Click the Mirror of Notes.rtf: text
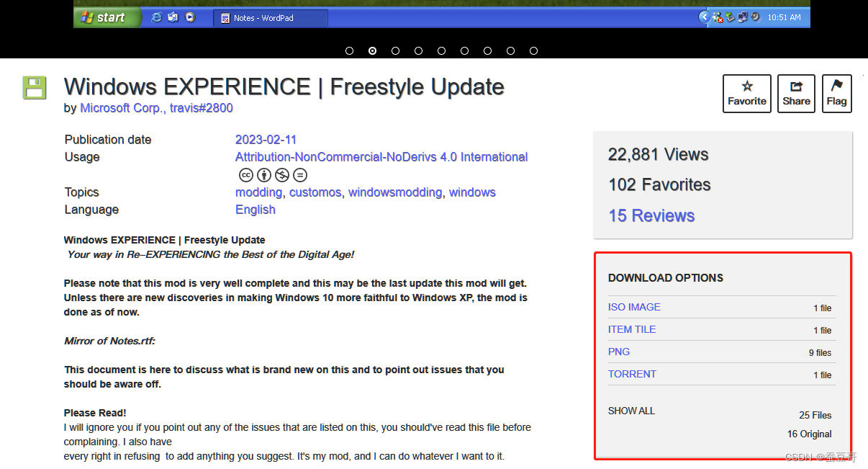Screen dimensions: 868x469 109,341
